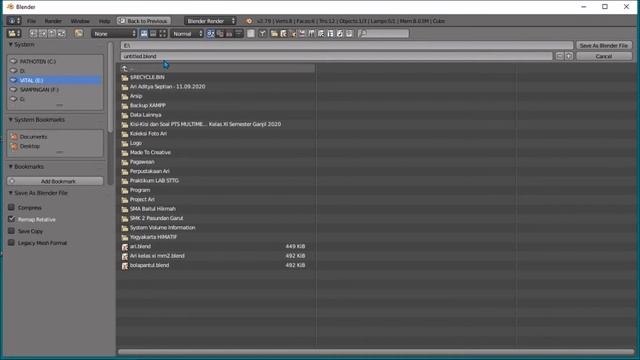Open the Documents system bookmark
This screenshot has height=360, width=640.
(x=55, y=137)
